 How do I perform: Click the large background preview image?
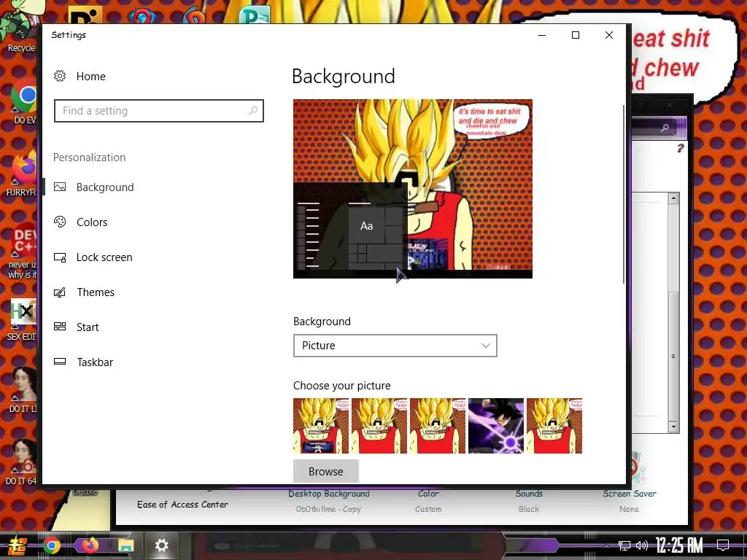[413, 189]
